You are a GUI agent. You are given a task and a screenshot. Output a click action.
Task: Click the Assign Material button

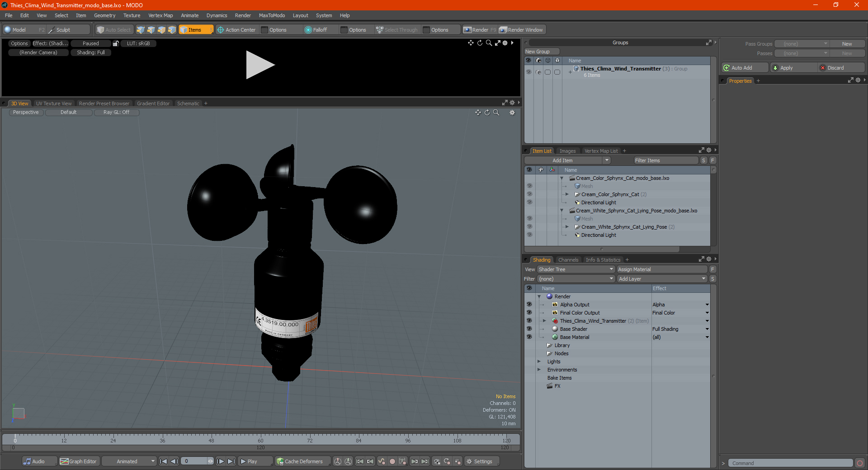click(662, 269)
